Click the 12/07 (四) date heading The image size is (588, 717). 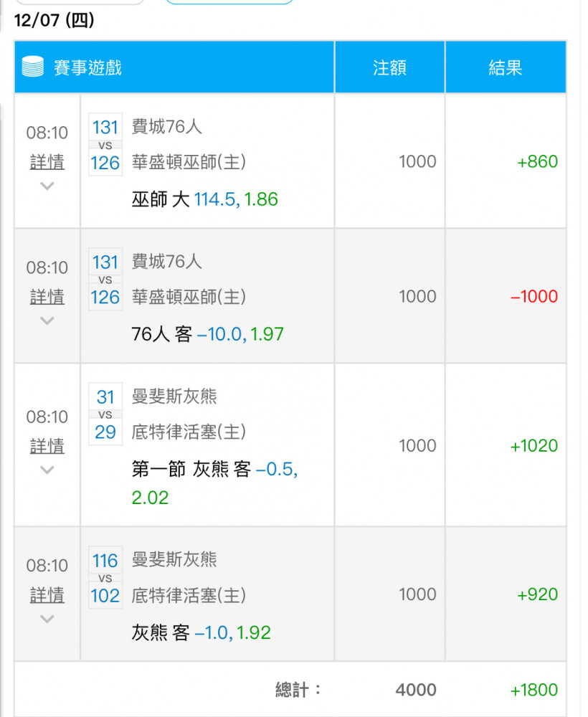click(54, 20)
